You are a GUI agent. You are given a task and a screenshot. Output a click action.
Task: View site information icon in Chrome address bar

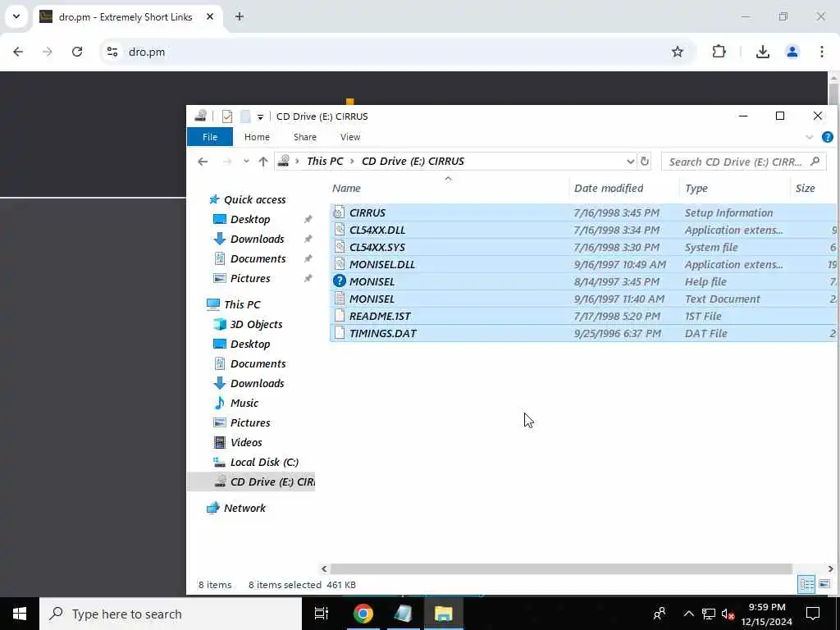point(112,52)
